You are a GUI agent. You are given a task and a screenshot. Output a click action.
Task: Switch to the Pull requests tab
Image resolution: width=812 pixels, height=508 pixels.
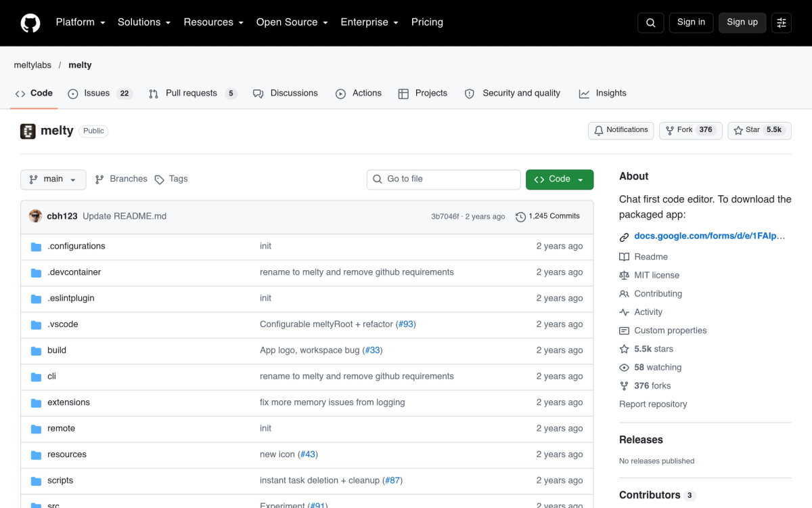click(x=193, y=93)
